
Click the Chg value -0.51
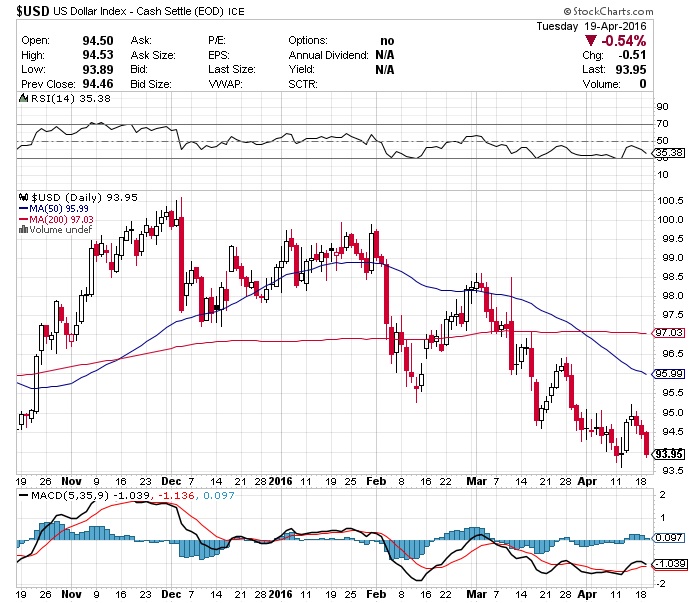(x=632, y=55)
